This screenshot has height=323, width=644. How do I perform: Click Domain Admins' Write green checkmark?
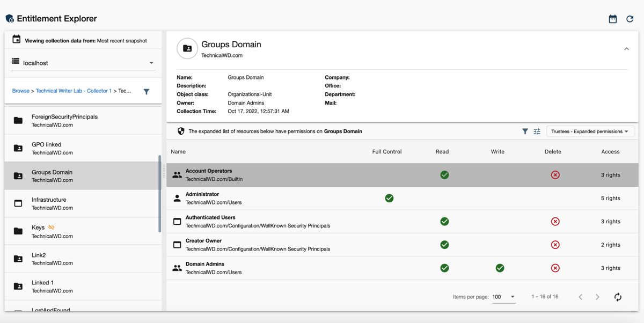[500, 268]
